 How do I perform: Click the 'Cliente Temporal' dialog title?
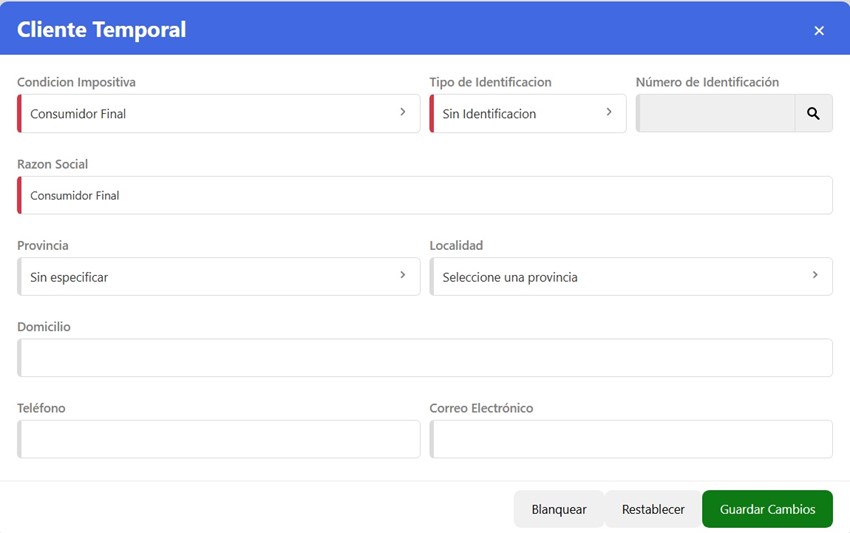tap(102, 30)
